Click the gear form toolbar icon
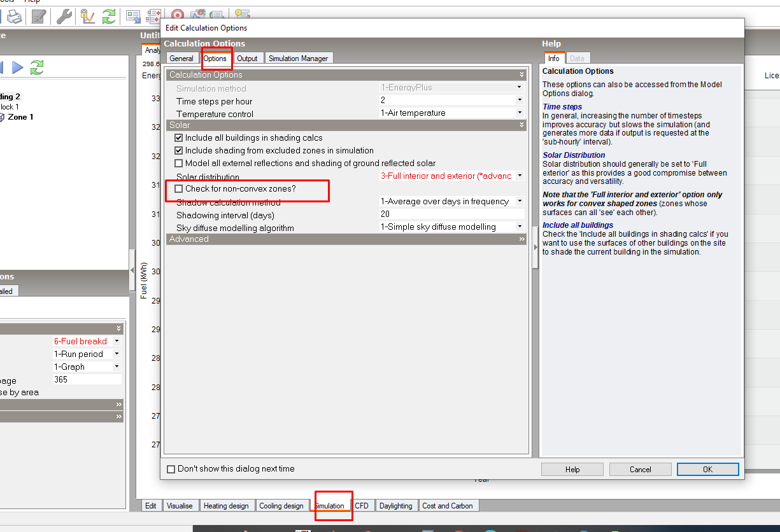 click(x=241, y=15)
